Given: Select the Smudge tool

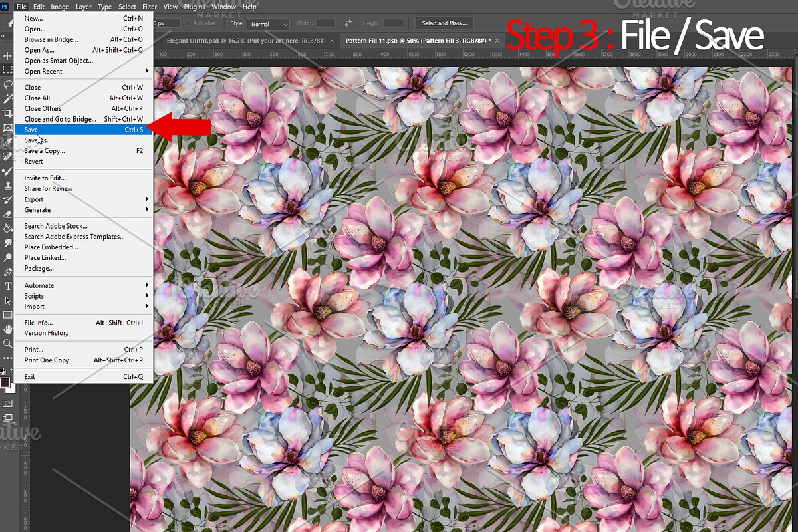Looking at the screenshot, I should (x=8, y=243).
